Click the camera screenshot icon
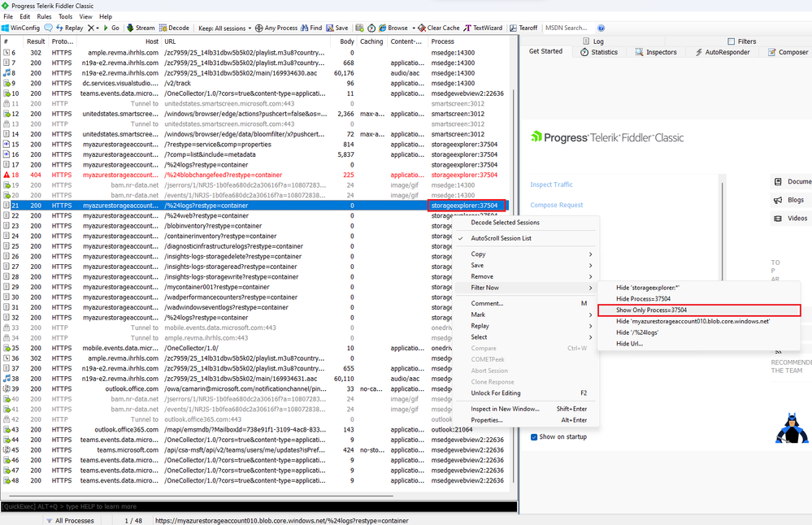Image resolution: width=812 pixels, height=525 pixels. [x=359, y=28]
